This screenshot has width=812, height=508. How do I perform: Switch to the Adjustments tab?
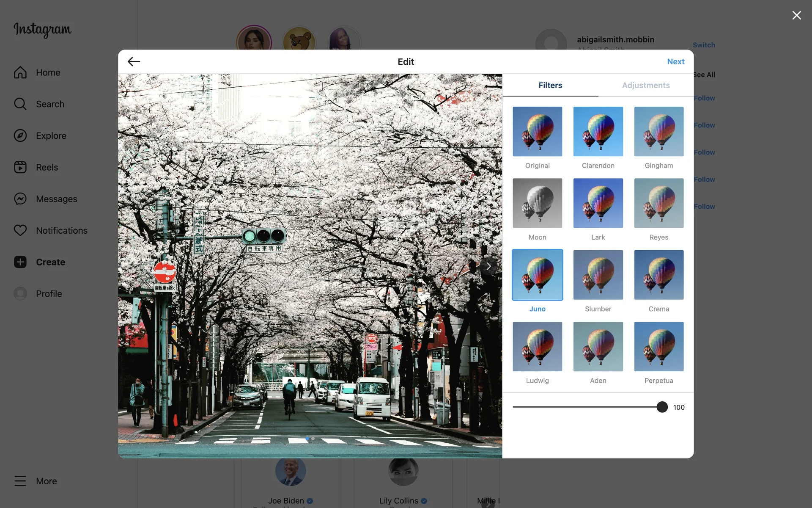(x=645, y=85)
